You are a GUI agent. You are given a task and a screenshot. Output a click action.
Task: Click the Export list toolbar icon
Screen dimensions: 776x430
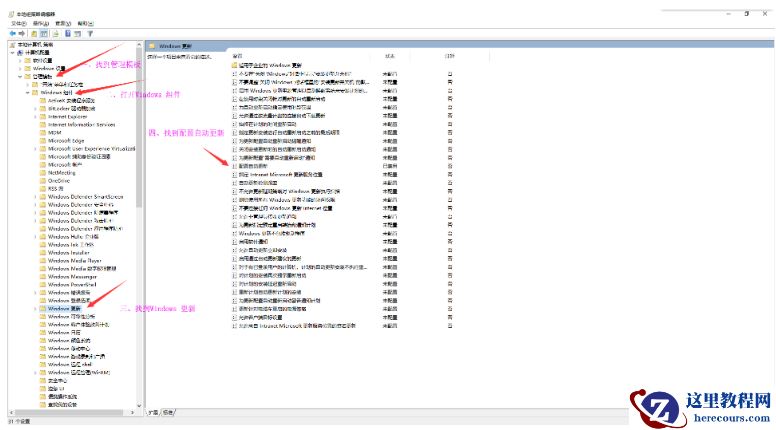click(x=56, y=34)
